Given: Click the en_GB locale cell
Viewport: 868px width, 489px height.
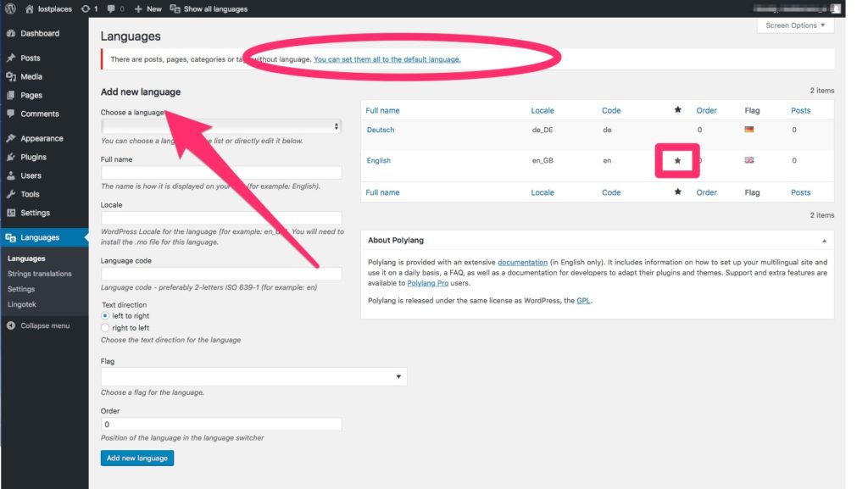Looking at the screenshot, I should click(542, 160).
